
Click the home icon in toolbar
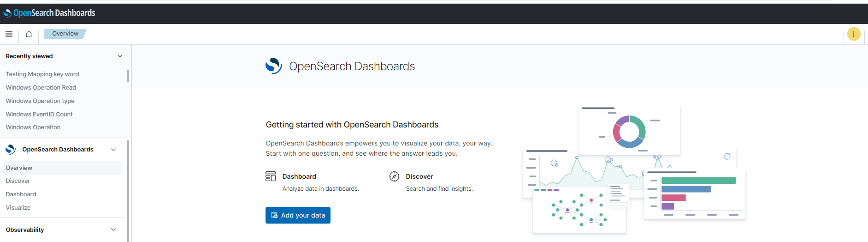click(29, 34)
